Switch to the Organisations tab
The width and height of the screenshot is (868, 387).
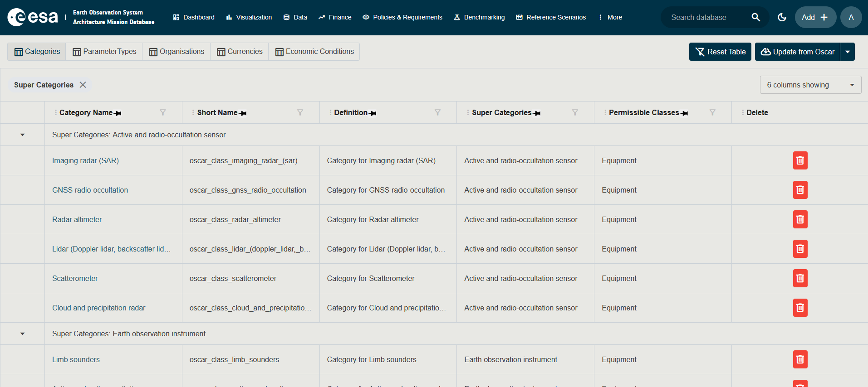pos(177,52)
